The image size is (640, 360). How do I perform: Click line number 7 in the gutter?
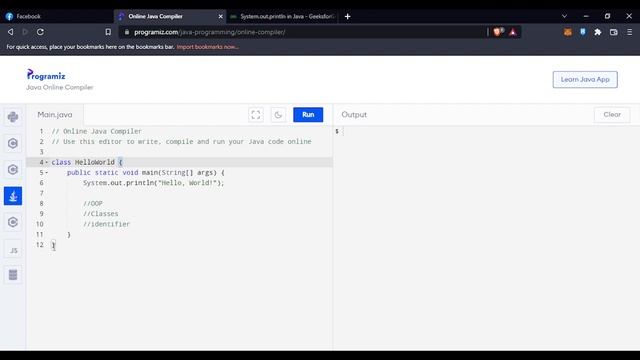(41, 193)
